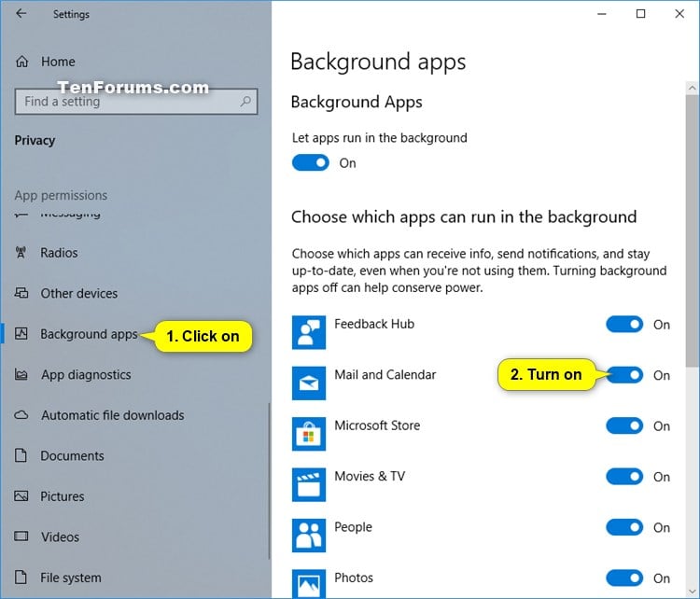Click the Other devices icon
The width and height of the screenshot is (700, 599).
coord(21,293)
